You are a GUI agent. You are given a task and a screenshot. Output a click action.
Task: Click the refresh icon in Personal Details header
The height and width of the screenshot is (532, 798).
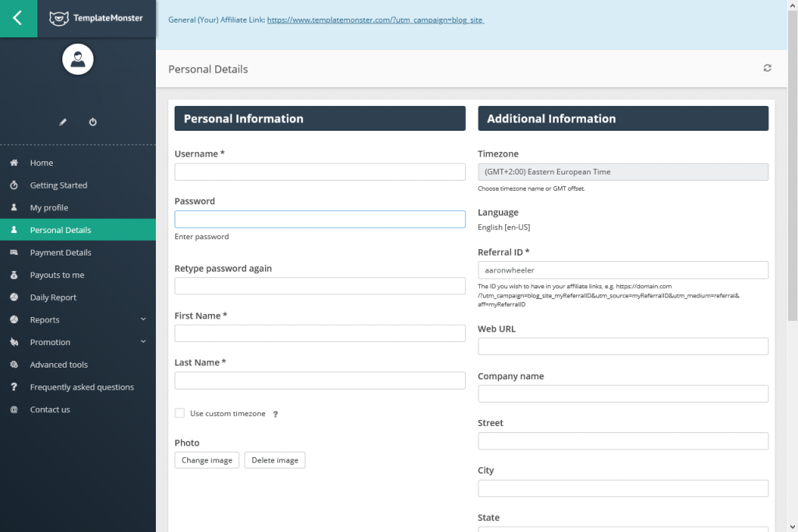[x=768, y=69]
